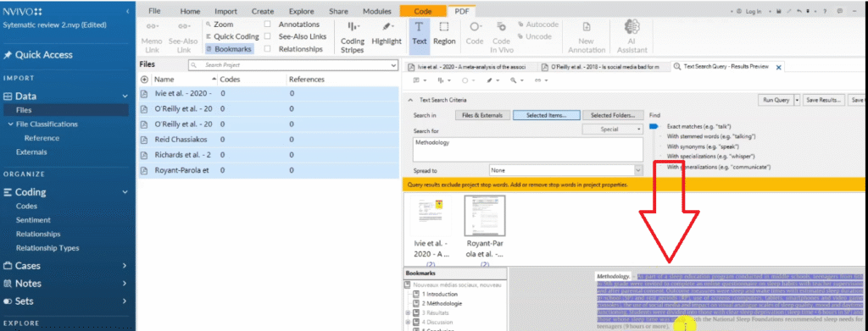Click the Memo Link button
This screenshot has width=868, height=331.
[151, 37]
